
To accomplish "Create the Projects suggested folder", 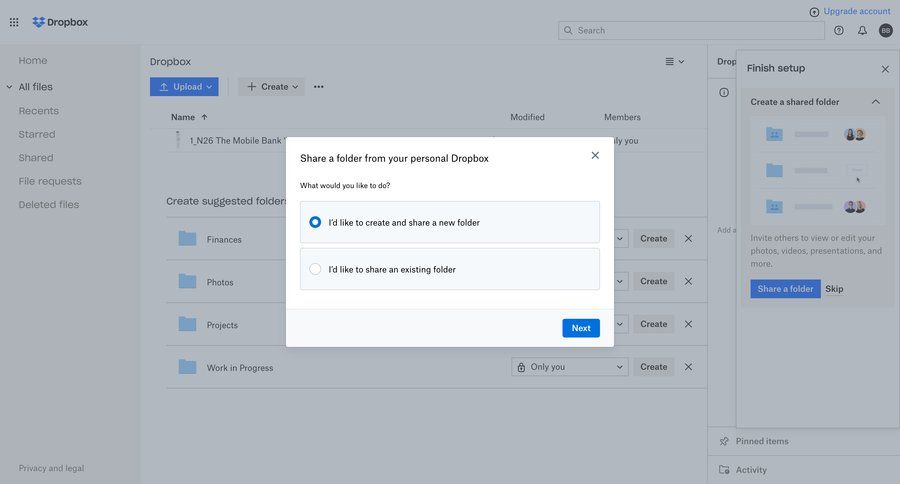I will coord(654,324).
